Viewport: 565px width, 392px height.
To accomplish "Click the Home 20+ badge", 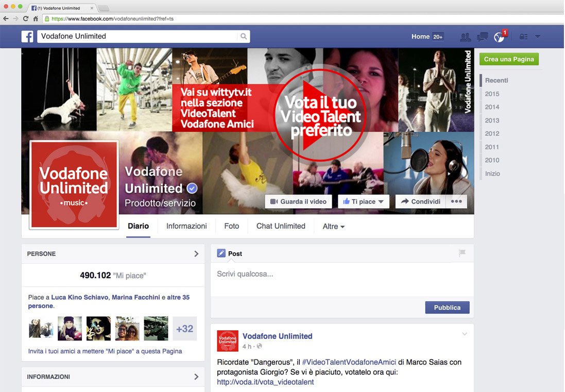I will pyautogui.click(x=438, y=37).
